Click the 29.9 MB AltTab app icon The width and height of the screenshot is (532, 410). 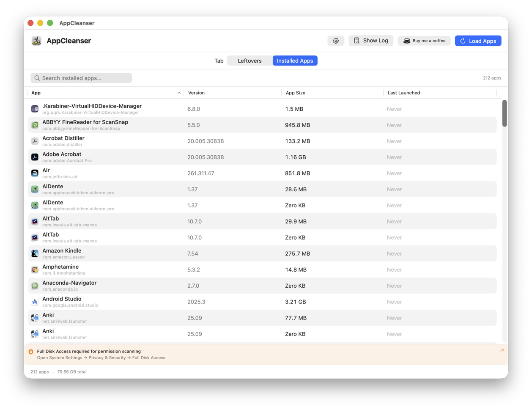pyautogui.click(x=35, y=221)
